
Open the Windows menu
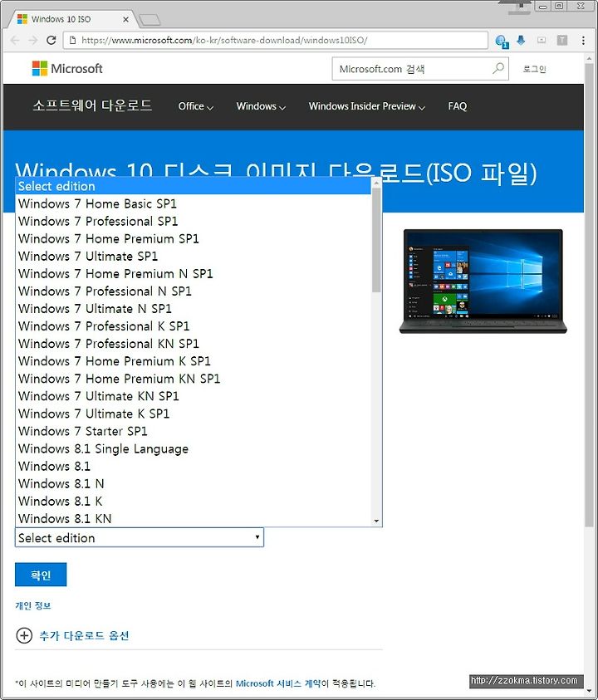(x=261, y=106)
